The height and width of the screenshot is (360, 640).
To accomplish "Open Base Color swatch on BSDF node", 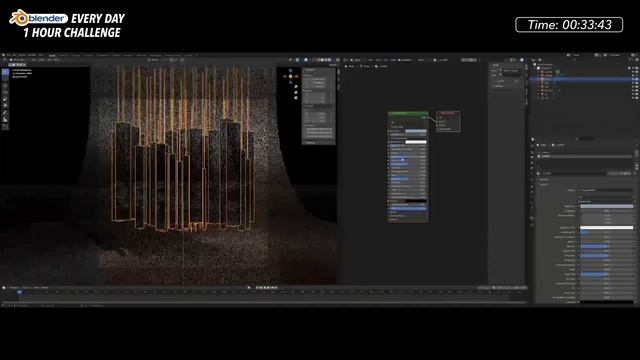I will tap(416, 131).
